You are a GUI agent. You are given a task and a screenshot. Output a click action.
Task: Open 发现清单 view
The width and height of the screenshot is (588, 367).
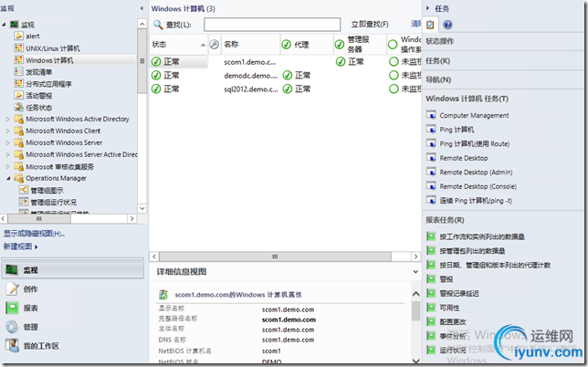tap(38, 72)
